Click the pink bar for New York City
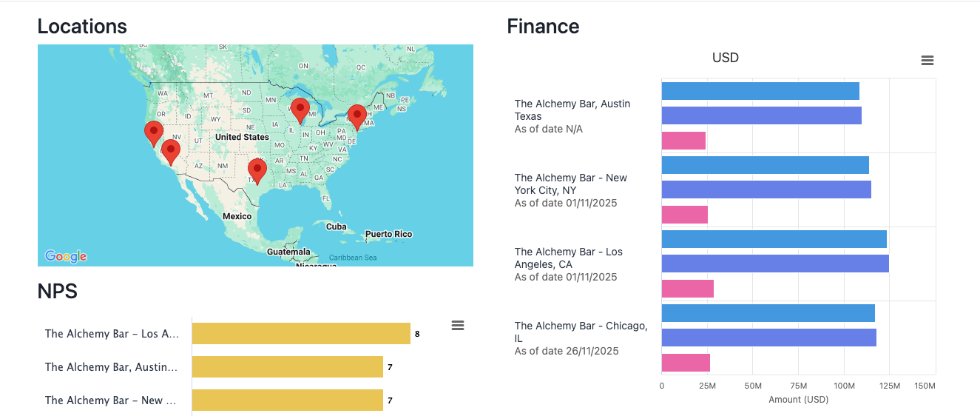Screen dimensions: 980x416 click(684, 215)
